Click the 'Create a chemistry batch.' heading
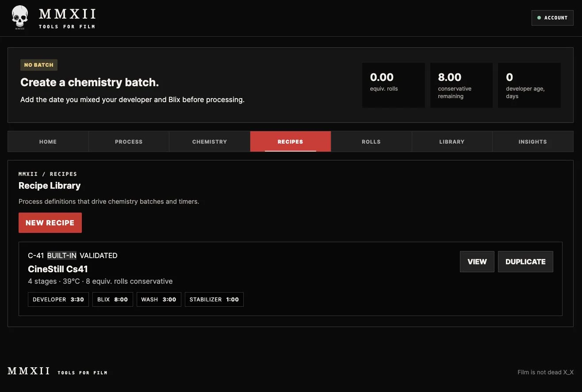582x392 pixels. tap(90, 82)
